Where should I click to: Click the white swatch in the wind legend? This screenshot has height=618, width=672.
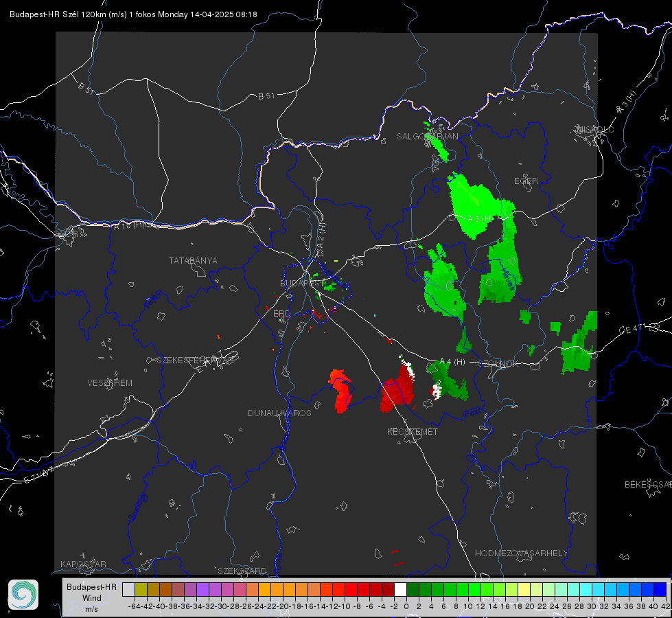coord(400,589)
